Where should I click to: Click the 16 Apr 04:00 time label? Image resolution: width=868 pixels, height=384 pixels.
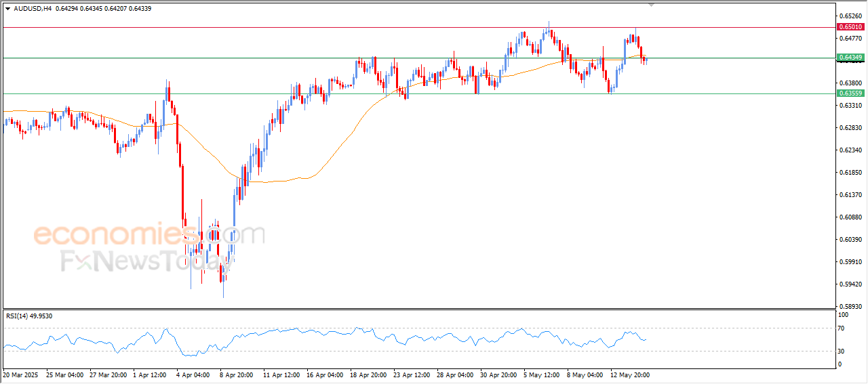(x=325, y=374)
